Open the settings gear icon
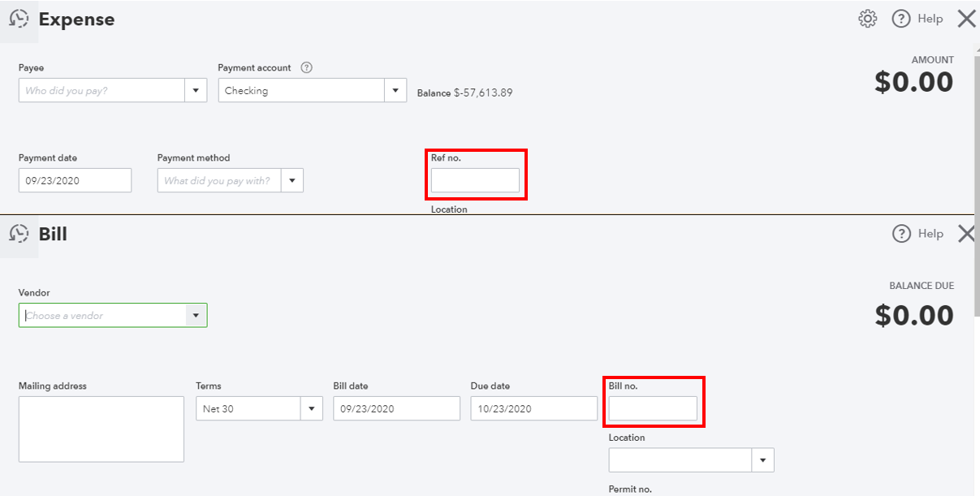The width and height of the screenshot is (980, 496). click(x=867, y=18)
